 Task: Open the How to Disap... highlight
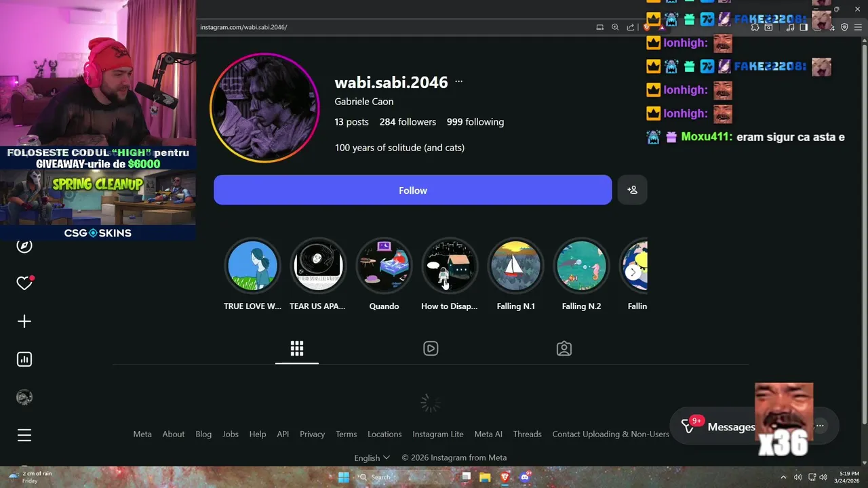450,274
